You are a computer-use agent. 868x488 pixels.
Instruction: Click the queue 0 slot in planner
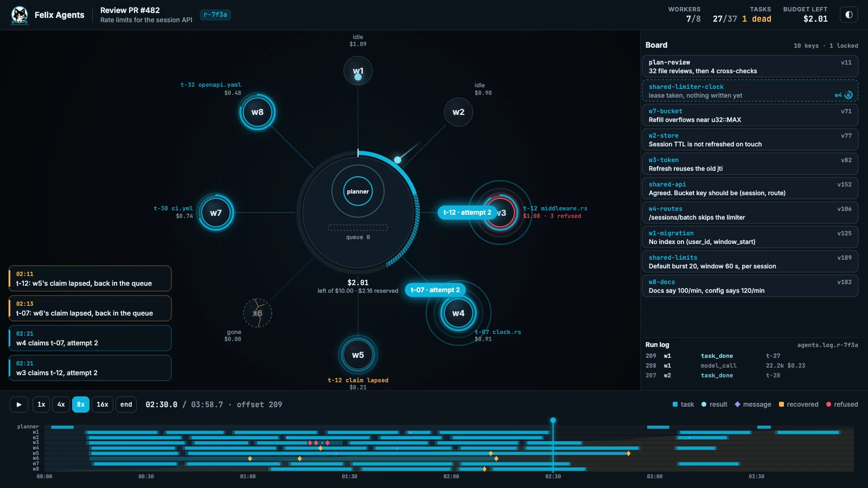(x=358, y=228)
